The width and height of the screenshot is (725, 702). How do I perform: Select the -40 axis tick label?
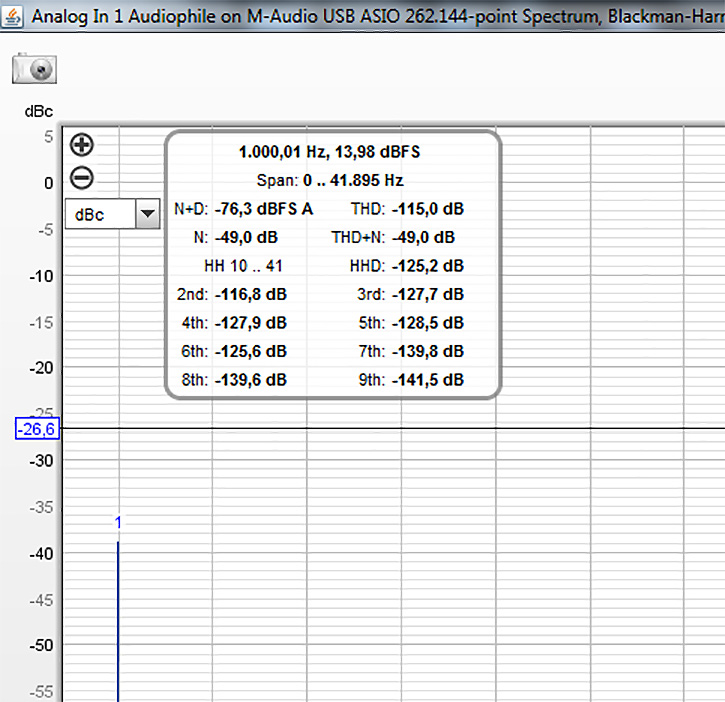tap(41, 554)
